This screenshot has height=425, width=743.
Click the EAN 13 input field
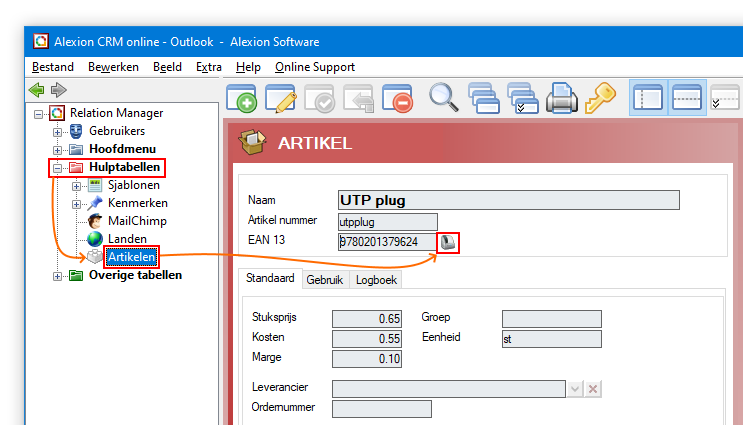click(387, 242)
